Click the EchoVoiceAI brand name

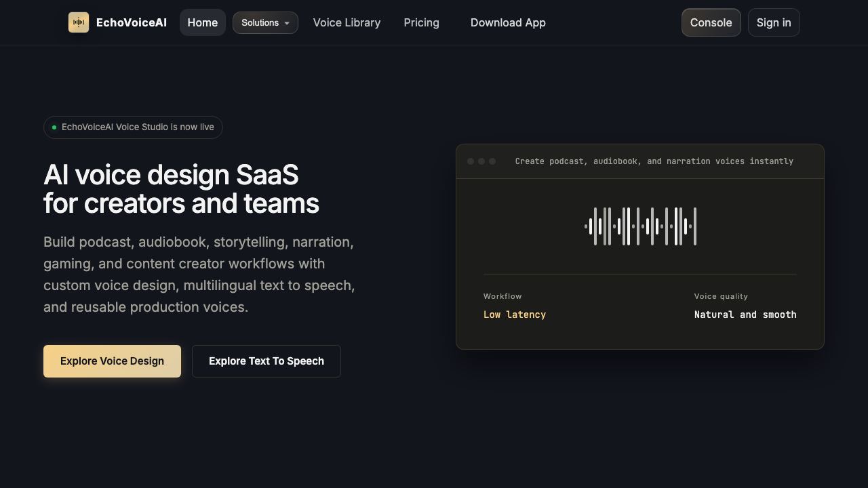(132, 22)
